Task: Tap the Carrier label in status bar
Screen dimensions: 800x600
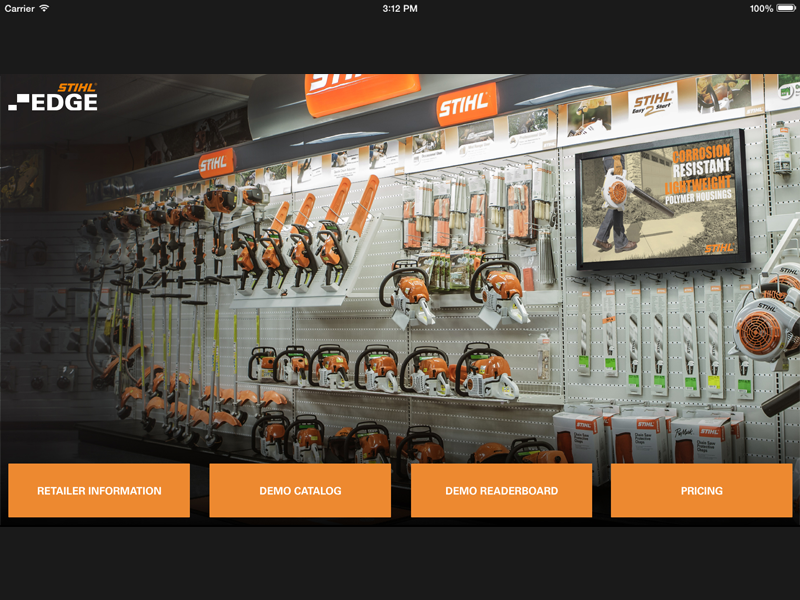Action: [x=19, y=8]
